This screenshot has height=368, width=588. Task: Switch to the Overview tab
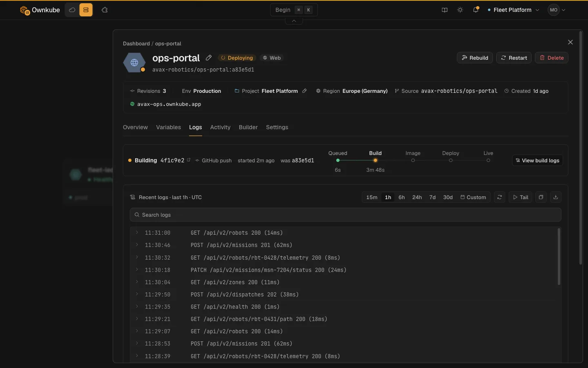(x=135, y=127)
